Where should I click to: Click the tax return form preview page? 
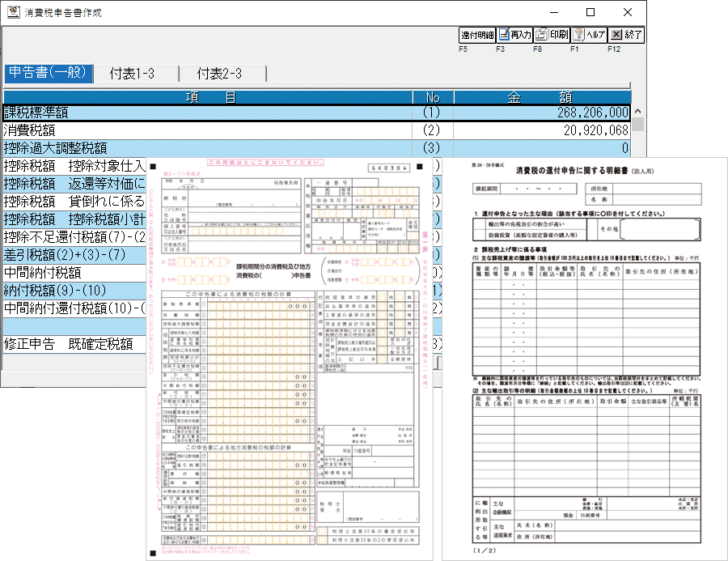point(290,359)
